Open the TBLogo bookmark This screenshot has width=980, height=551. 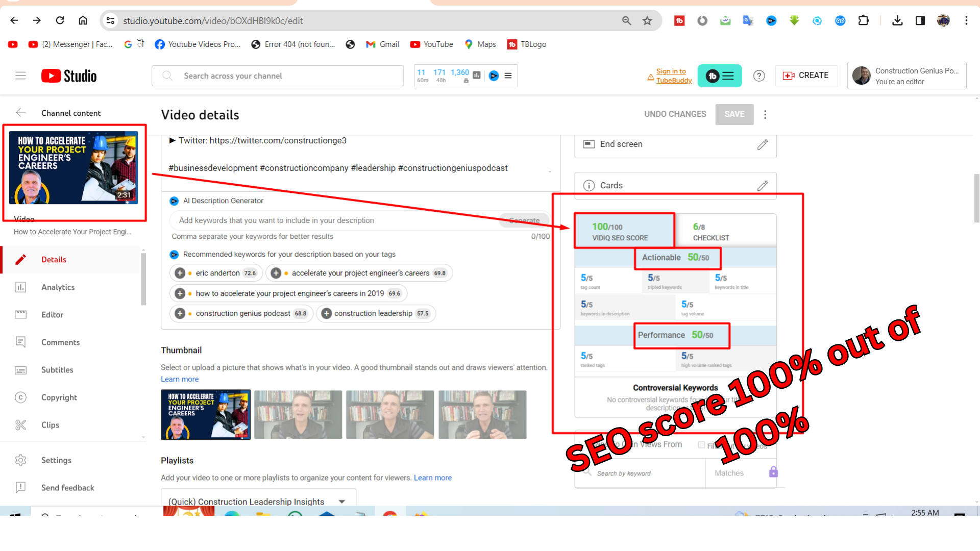(x=527, y=44)
